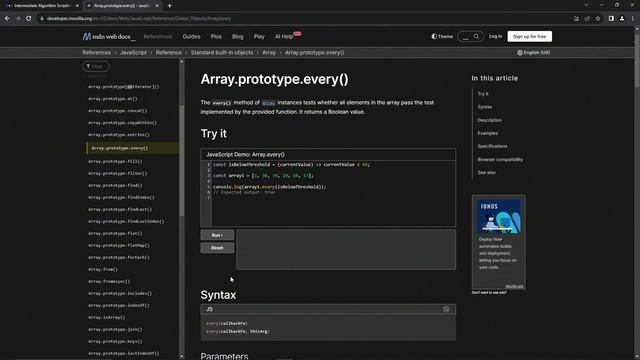The width and height of the screenshot is (640, 360).
Task: Close the Array.prototype.every() tab
Action: pyautogui.click(x=157, y=6)
